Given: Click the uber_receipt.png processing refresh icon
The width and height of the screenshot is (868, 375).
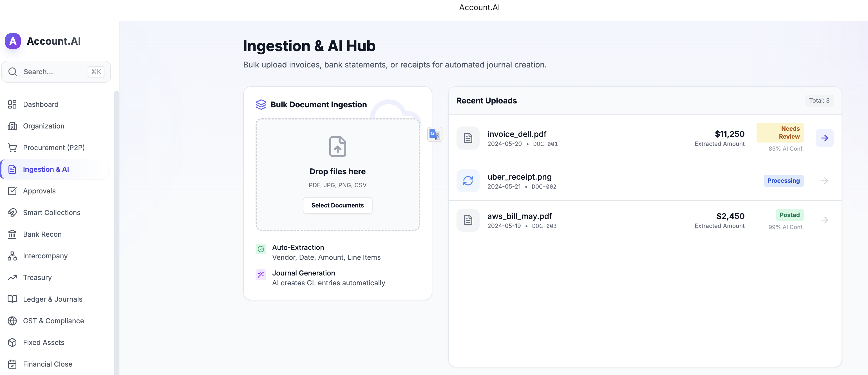Looking at the screenshot, I should [x=468, y=181].
